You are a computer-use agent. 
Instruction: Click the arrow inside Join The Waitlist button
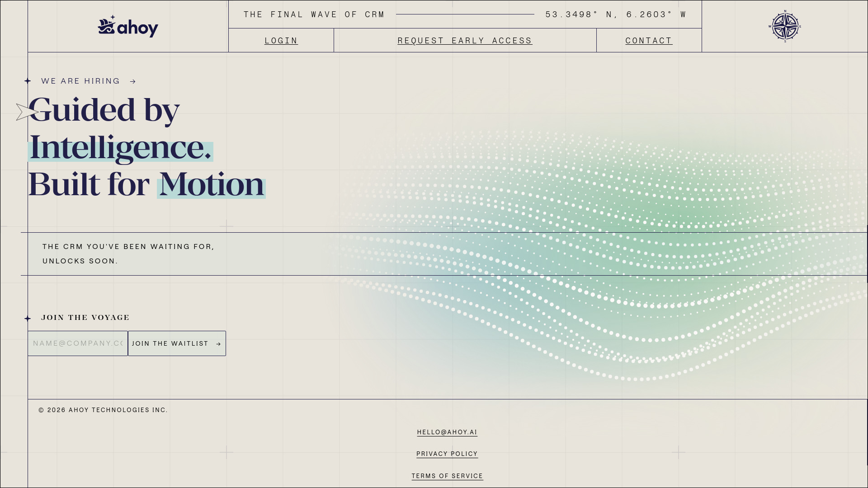coord(218,344)
